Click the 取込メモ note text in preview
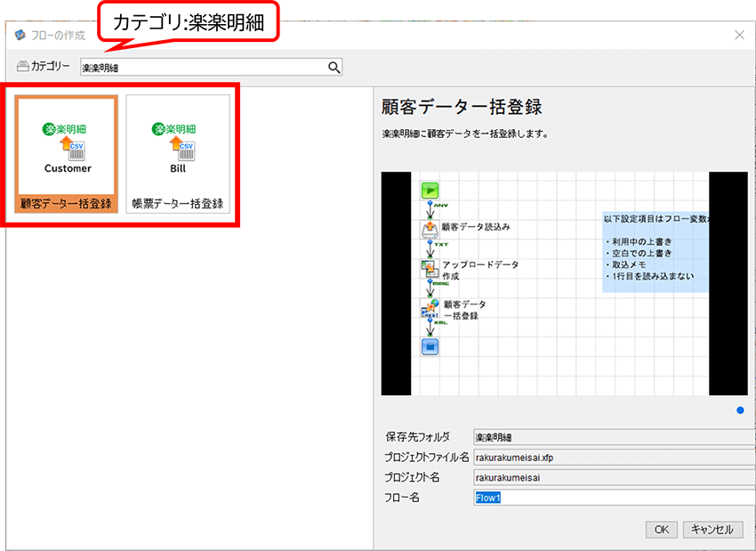This screenshot has height=551, width=756. (x=629, y=265)
